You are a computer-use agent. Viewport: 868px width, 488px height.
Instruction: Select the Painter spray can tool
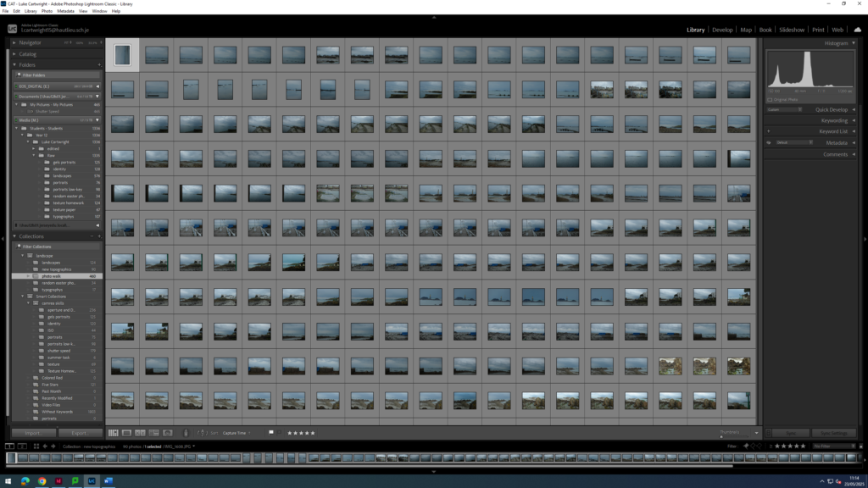tap(186, 433)
